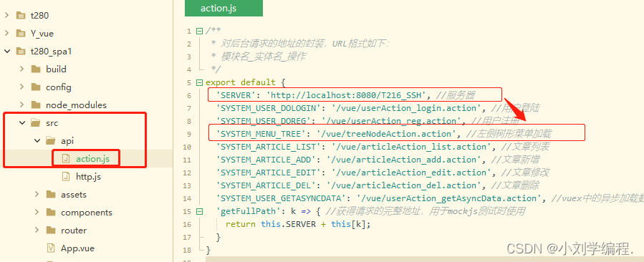This screenshot has width=644, height=262.
Task: Click the open api folder icon
Action: 51,141
